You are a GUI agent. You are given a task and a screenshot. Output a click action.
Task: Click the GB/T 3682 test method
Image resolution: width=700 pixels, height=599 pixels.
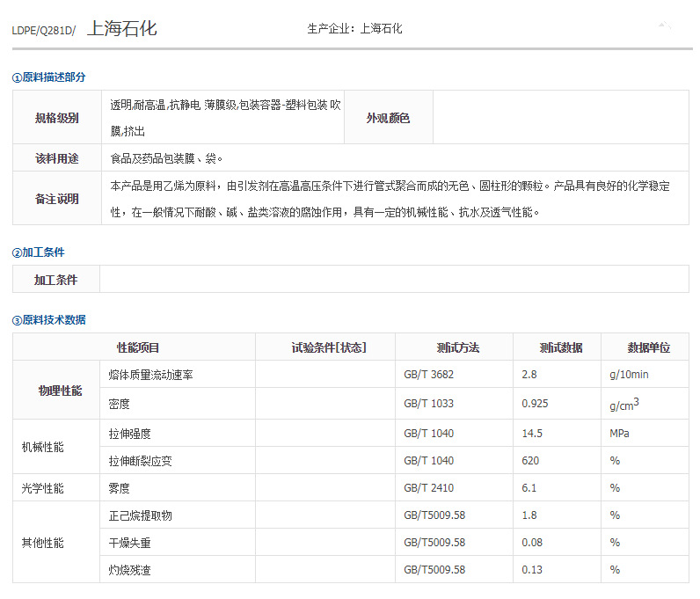[x=428, y=375]
